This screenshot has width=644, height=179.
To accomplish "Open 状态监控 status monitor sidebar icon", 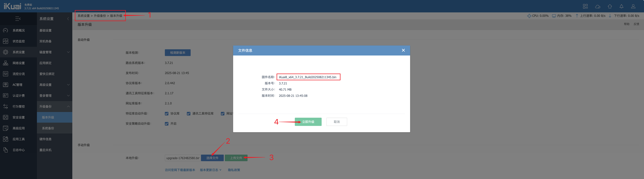I will (6, 41).
